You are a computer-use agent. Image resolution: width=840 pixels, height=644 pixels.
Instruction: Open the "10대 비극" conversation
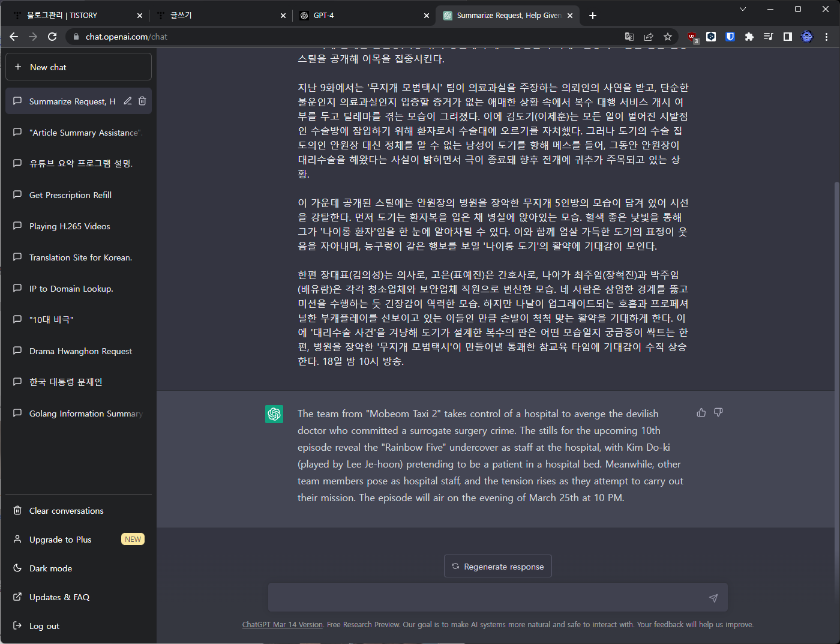click(79, 320)
